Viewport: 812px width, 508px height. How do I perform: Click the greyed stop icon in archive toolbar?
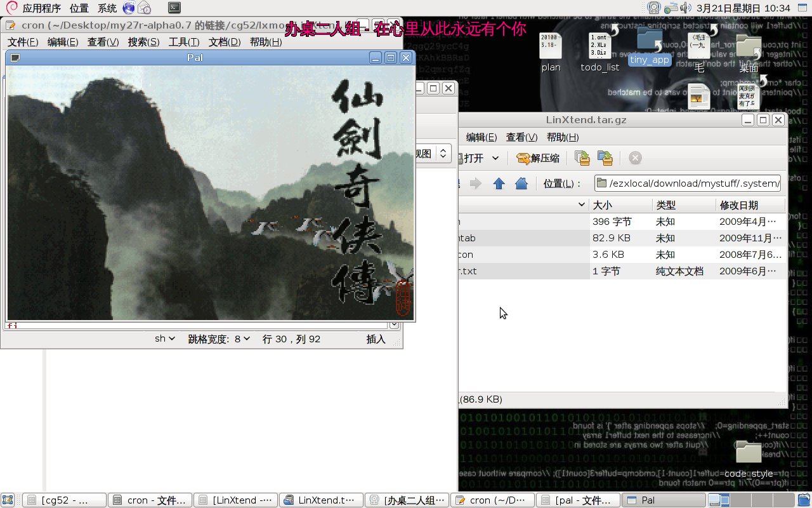coord(635,158)
